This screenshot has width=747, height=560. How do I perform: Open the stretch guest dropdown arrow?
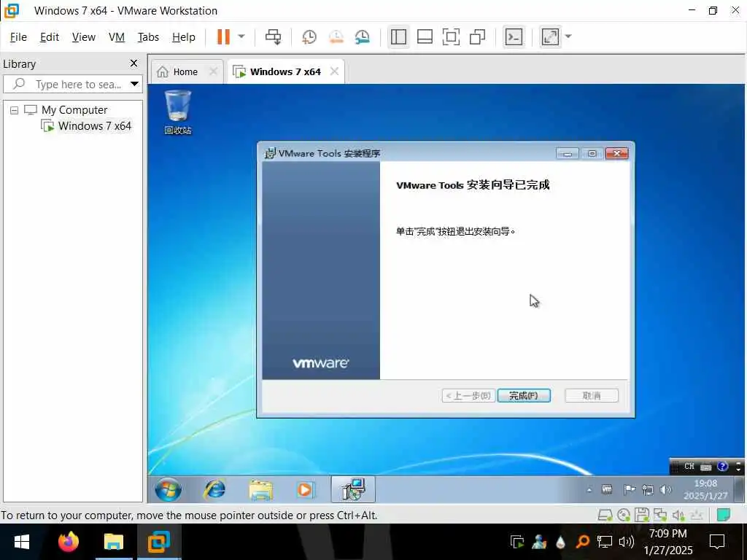pyautogui.click(x=568, y=36)
